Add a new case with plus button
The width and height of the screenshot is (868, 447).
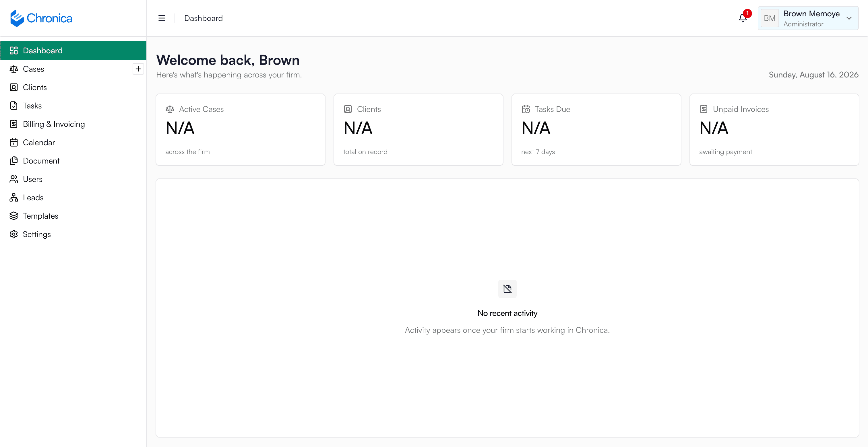pos(138,69)
